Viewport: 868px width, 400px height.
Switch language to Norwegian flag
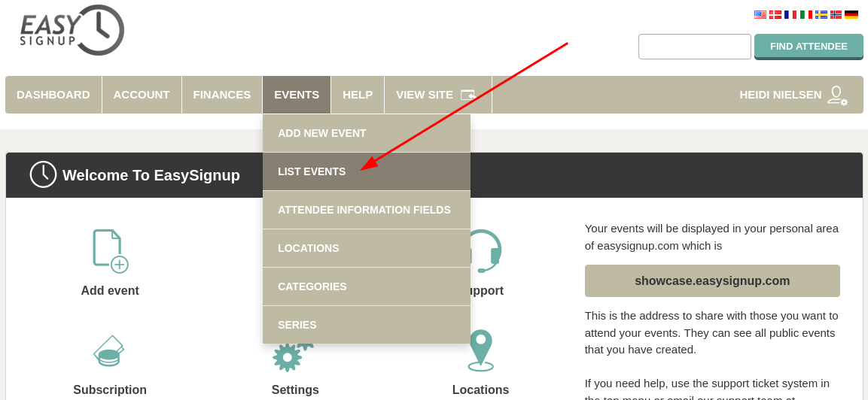(836, 14)
